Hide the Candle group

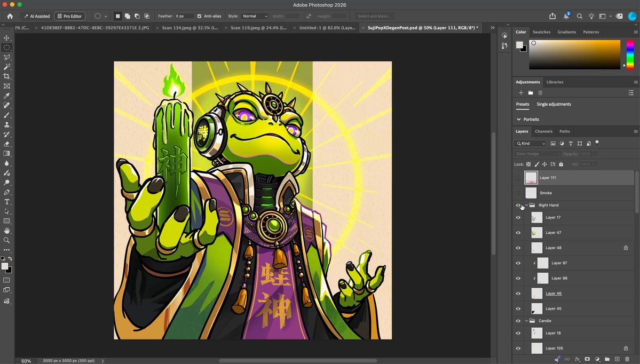point(518,321)
